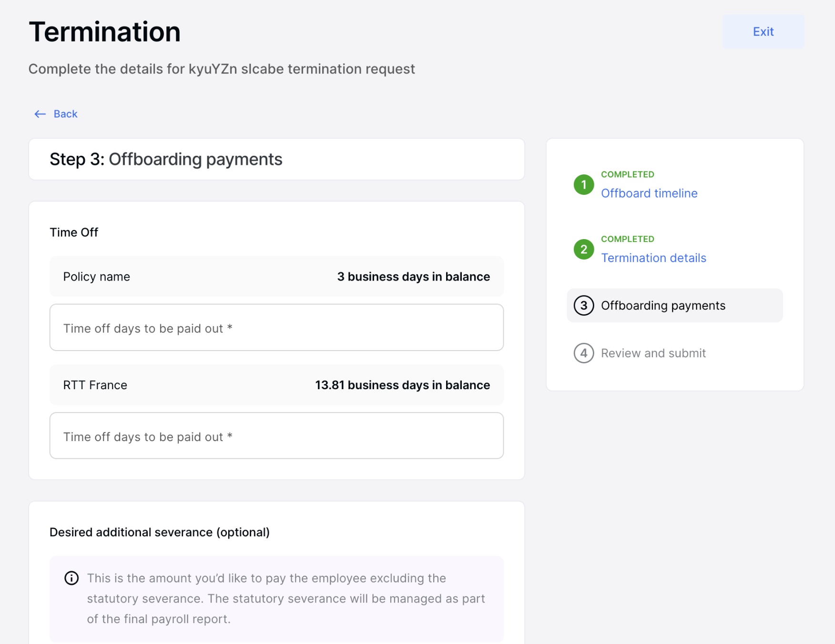Click the first time off days payout field
The width and height of the screenshot is (835, 644).
(x=276, y=327)
